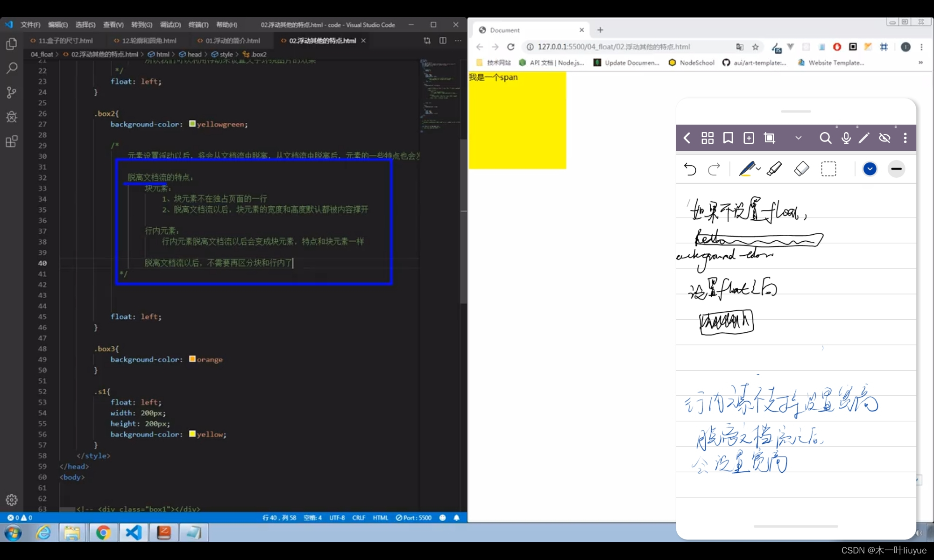Open the compare changes icon in editor toolbar
934x560 pixels.
tap(427, 41)
